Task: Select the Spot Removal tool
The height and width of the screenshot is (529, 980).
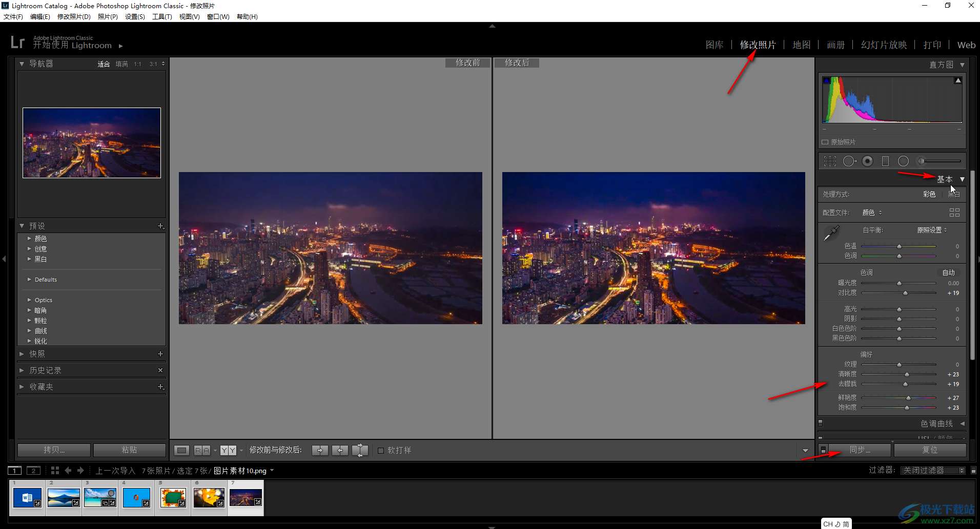Action: tap(849, 161)
